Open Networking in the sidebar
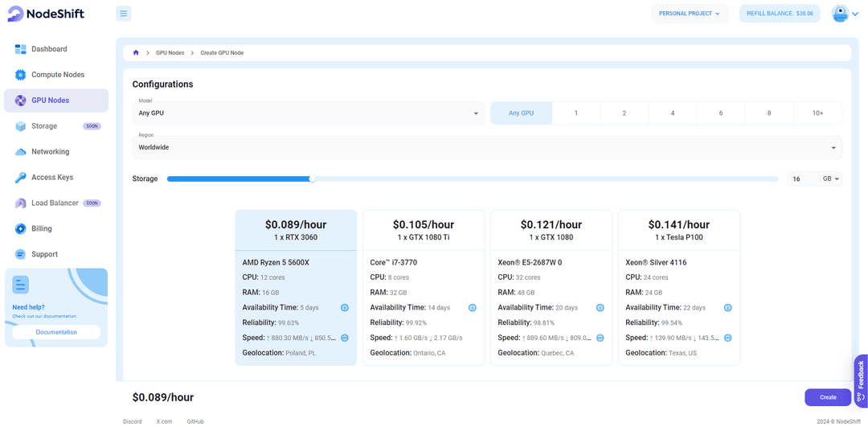Viewport: 868px width, 427px height. point(56,152)
